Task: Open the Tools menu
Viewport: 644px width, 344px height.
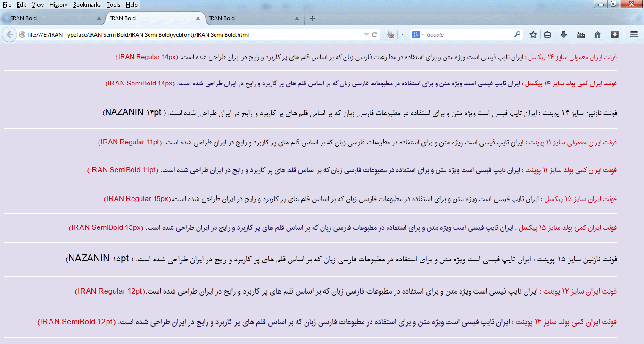Action: [113, 5]
